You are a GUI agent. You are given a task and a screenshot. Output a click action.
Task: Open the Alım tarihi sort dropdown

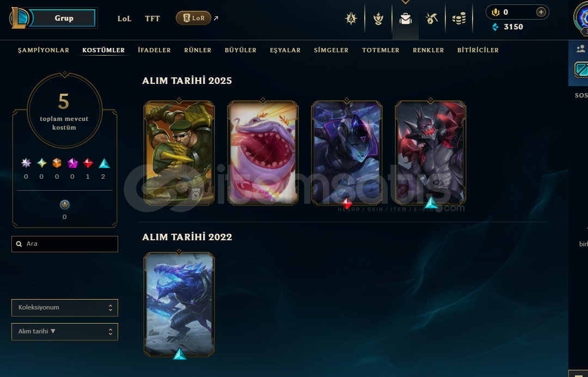click(x=65, y=332)
